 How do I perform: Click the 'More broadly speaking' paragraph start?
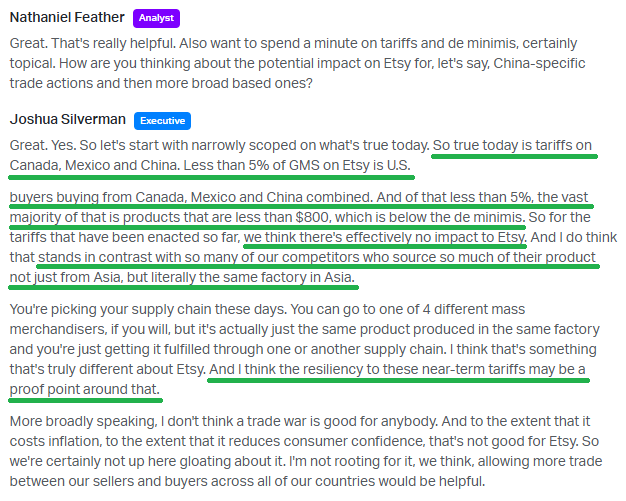[83, 422]
